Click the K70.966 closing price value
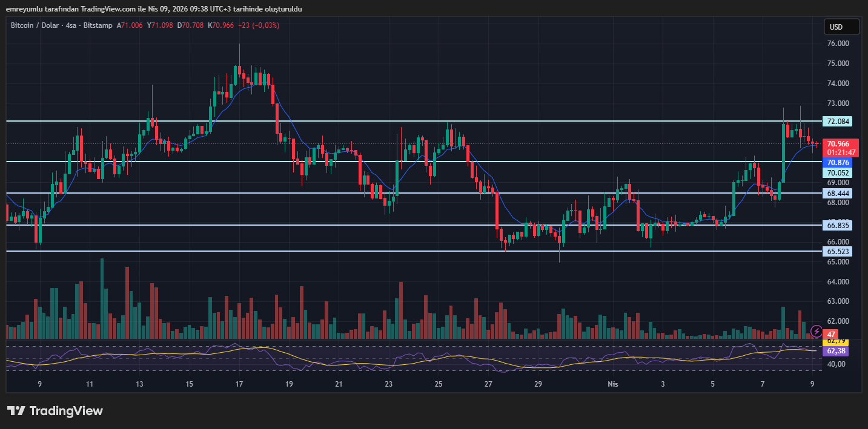The width and height of the screenshot is (868, 429). coord(220,25)
